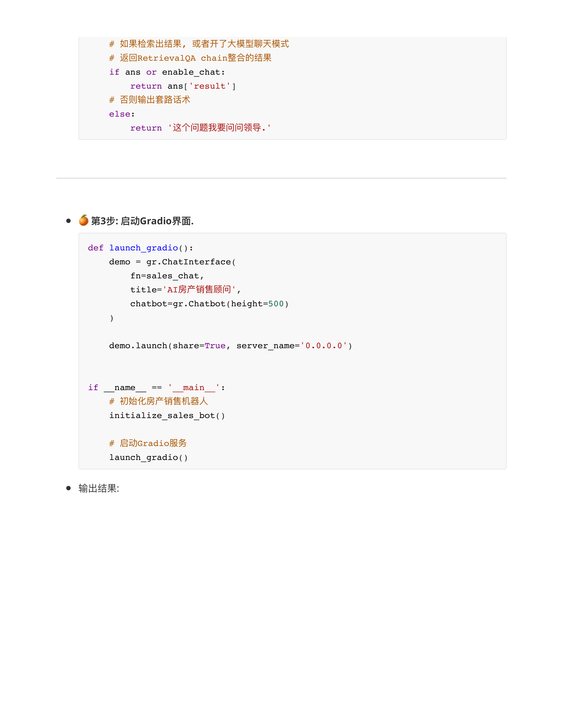Click the string '这个问题我要问问领导.'
The image size is (563, 728).
(219, 128)
